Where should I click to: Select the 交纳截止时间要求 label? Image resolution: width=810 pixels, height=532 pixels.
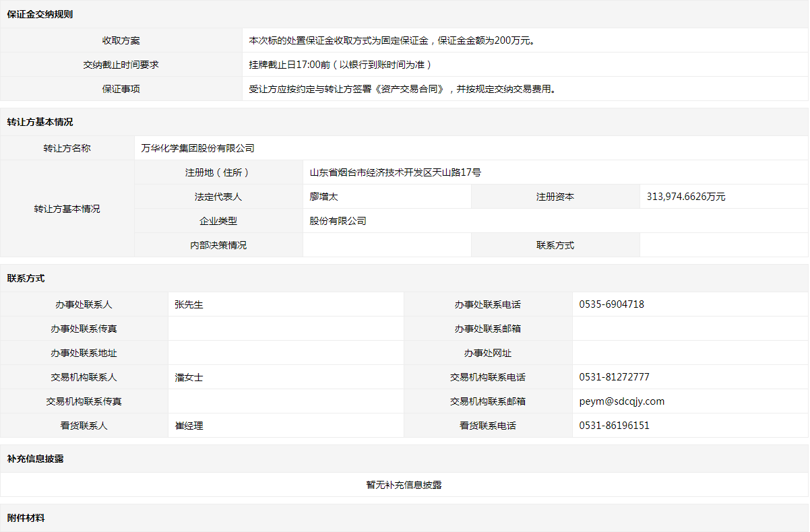click(121, 65)
